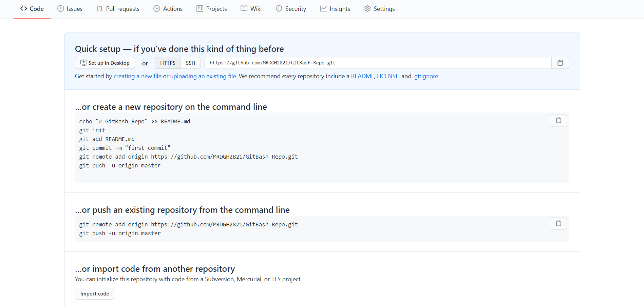Go to the Actions tab

168,9
